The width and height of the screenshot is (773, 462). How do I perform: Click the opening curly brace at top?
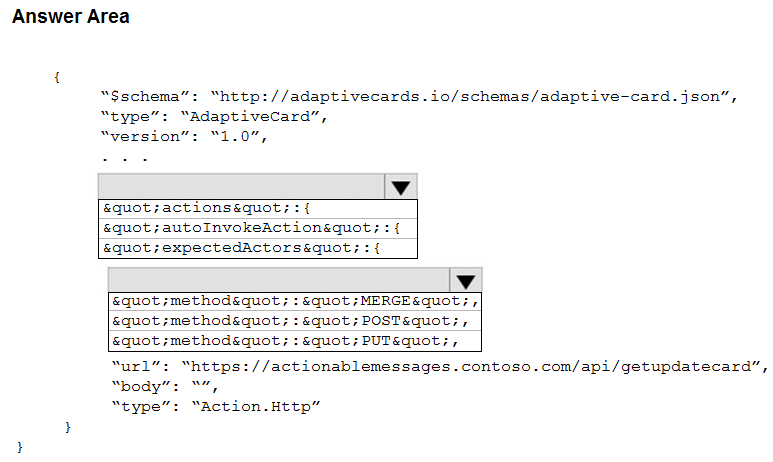(x=57, y=77)
